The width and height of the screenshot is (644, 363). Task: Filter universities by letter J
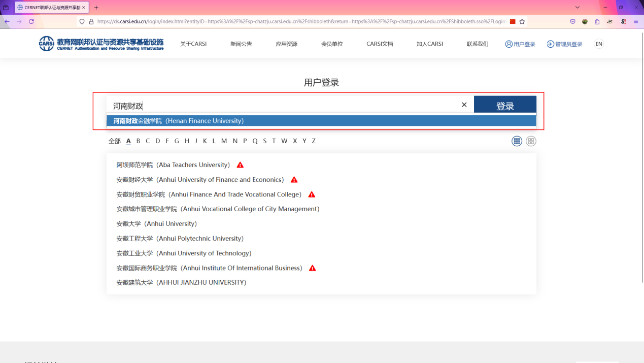(x=196, y=141)
